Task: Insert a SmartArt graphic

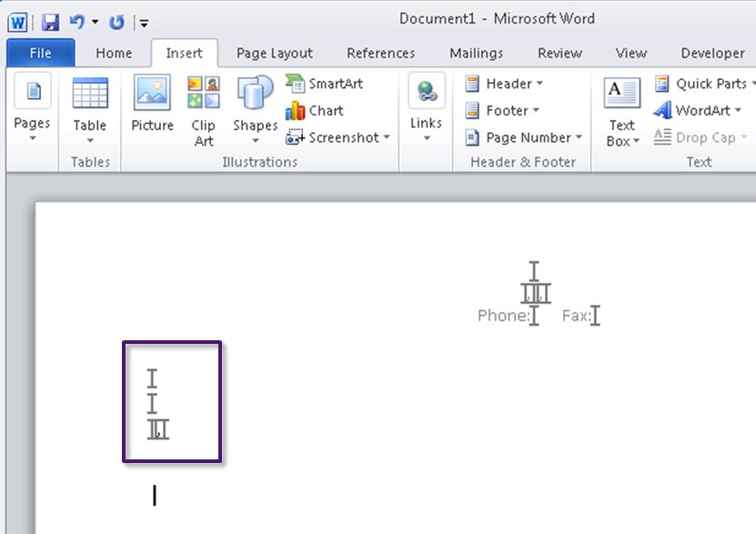Action: [324, 84]
